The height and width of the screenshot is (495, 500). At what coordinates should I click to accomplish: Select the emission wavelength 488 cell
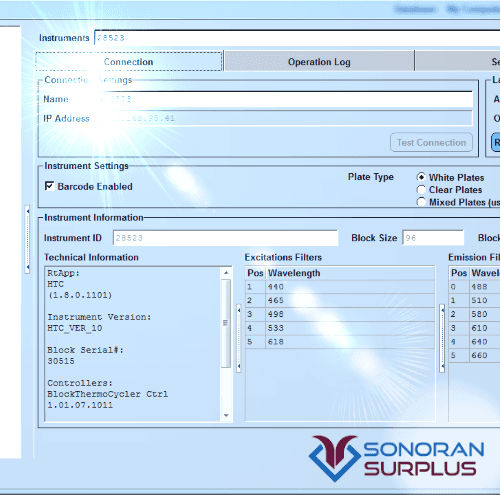pyautogui.click(x=485, y=287)
